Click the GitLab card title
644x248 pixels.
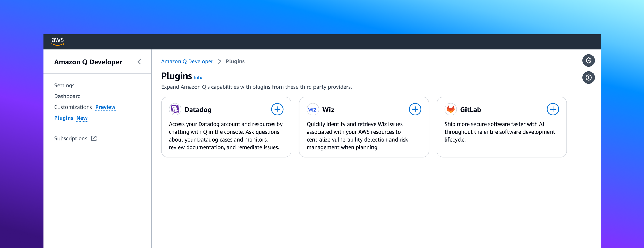470,110
